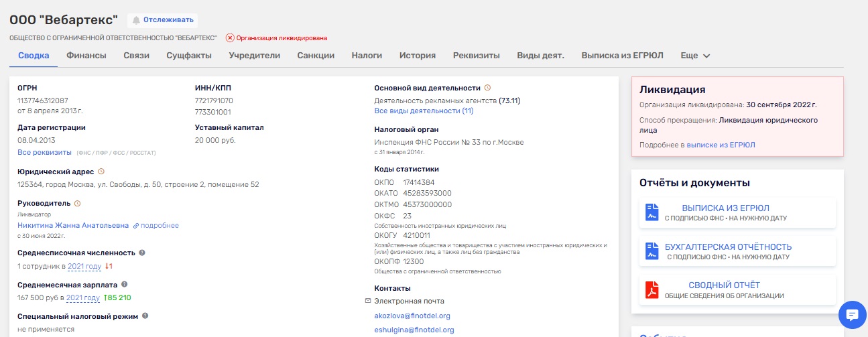Screen dimensions: 868x337
Task: Click clock history icon beside Юридический адрес
Action: pos(101,172)
